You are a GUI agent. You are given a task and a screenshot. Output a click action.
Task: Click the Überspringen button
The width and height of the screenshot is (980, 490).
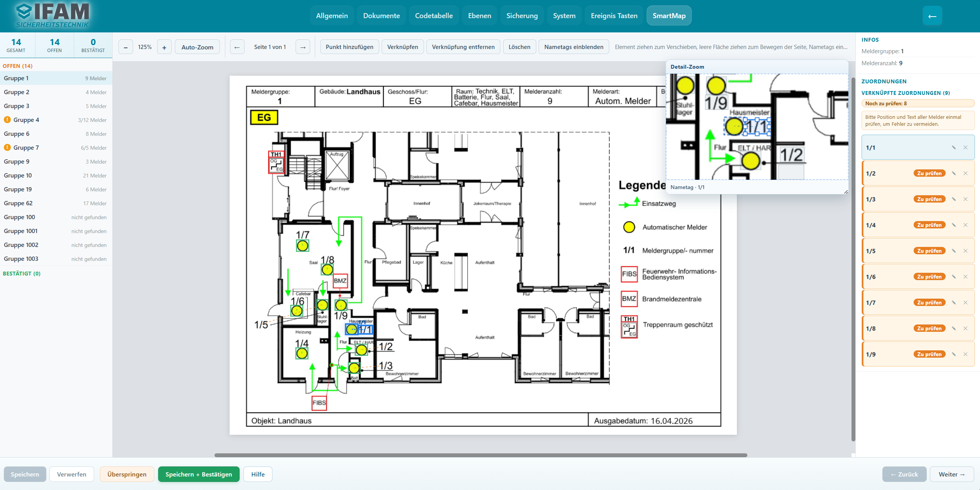pyautogui.click(x=127, y=474)
